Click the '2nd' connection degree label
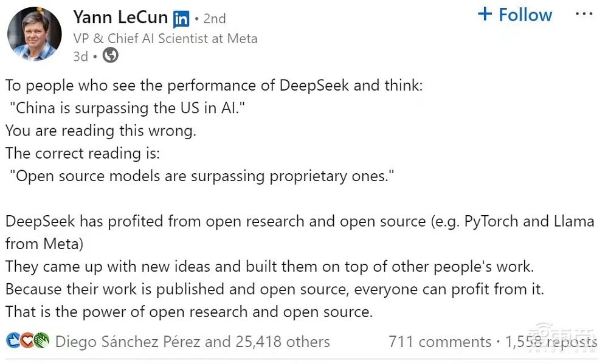The image size is (608, 364). (214, 18)
